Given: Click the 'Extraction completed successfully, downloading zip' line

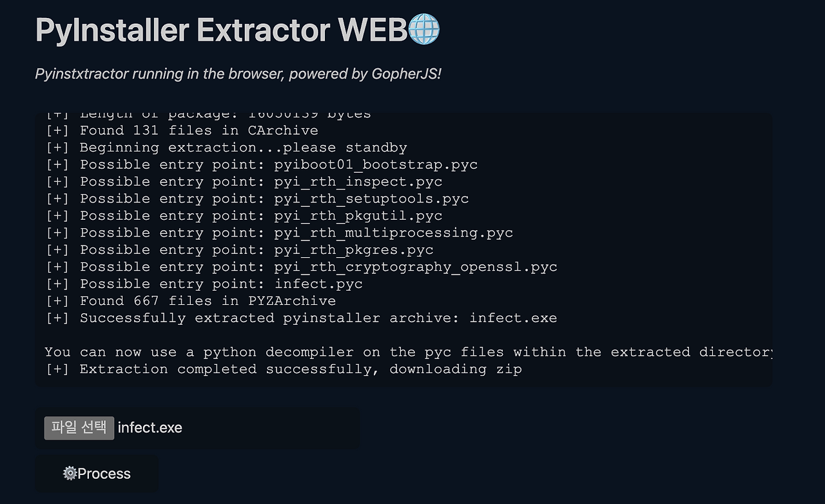Looking at the screenshot, I should coord(284,369).
